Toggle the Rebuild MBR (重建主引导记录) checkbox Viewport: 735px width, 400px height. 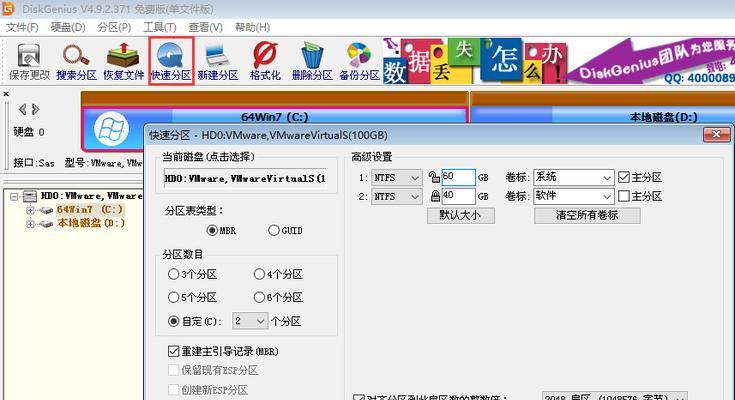[173, 351]
